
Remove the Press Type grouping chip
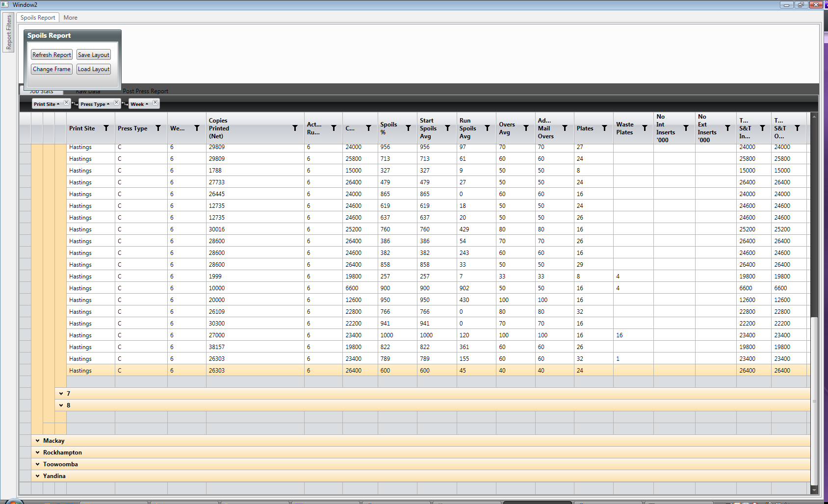click(116, 102)
